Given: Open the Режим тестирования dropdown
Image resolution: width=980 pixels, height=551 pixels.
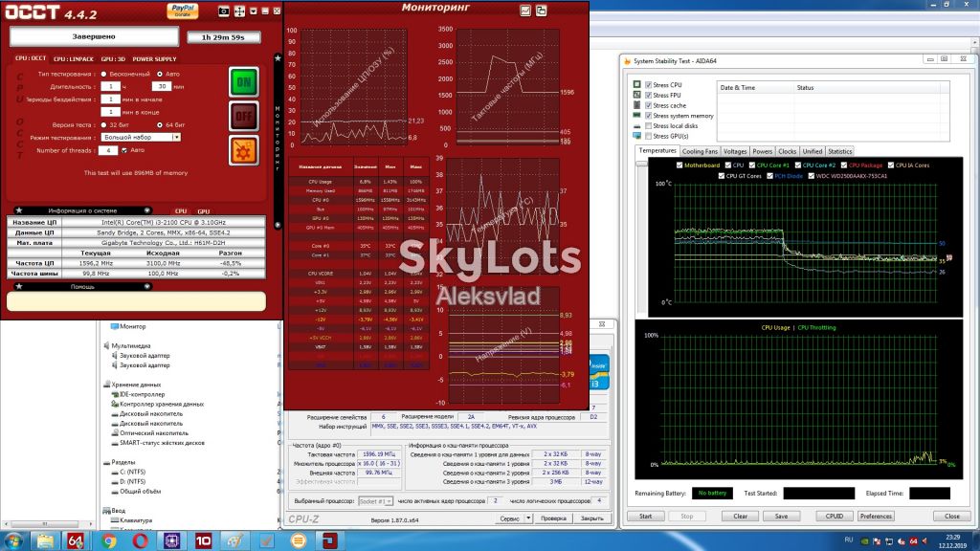Looking at the screenshot, I should (x=176, y=138).
